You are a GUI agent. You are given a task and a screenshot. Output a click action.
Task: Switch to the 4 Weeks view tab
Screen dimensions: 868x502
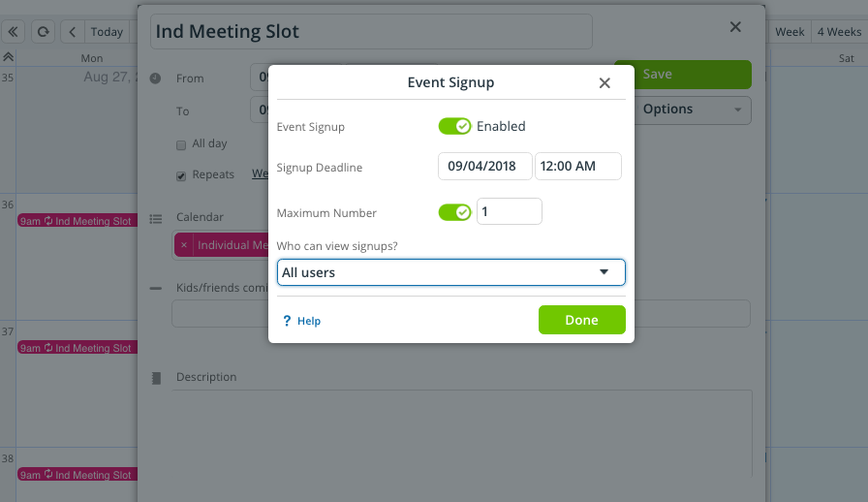[839, 32]
